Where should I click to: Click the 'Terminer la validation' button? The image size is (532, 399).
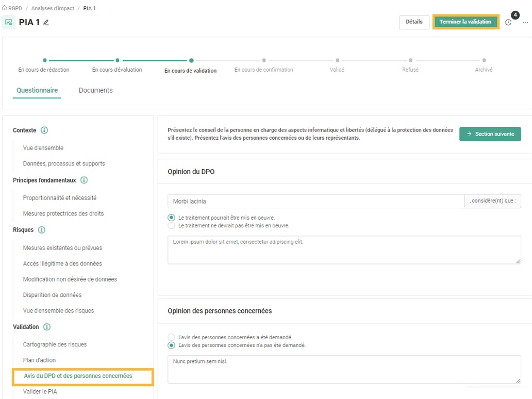[465, 22]
